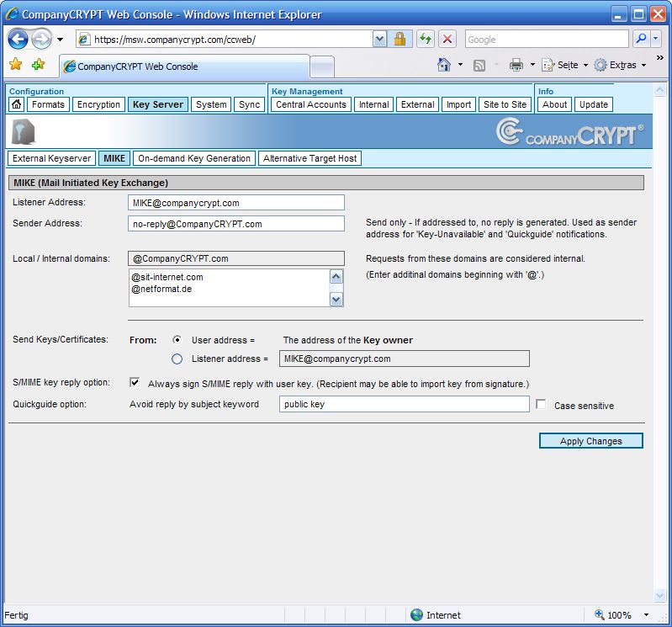
Task: Open Alternative Target Host sub-tab
Action: coord(310,158)
